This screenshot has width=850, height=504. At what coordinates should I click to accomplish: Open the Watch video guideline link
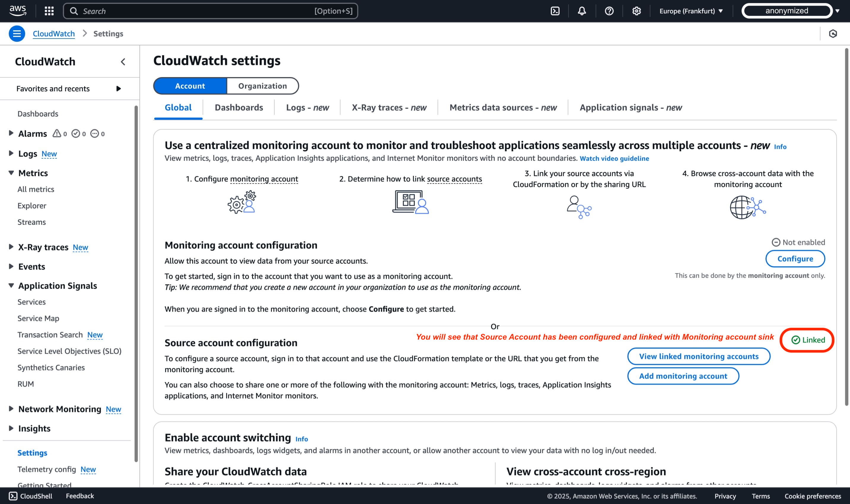[x=614, y=159]
